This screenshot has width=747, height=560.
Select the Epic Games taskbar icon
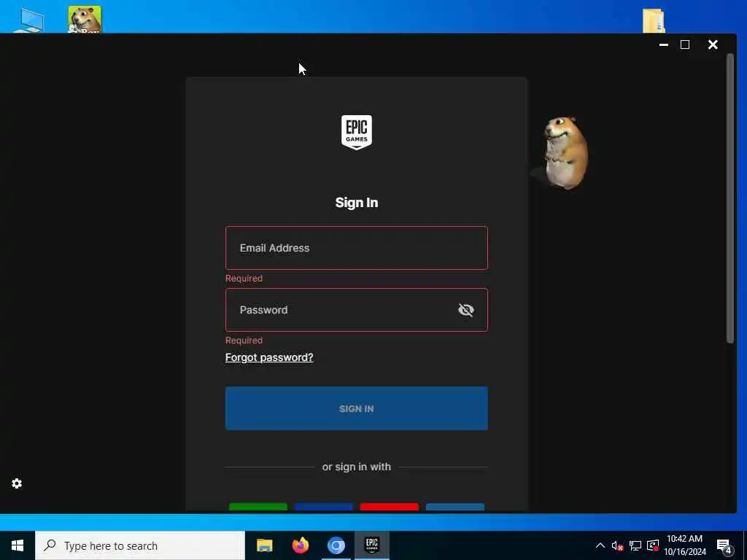(x=371, y=545)
